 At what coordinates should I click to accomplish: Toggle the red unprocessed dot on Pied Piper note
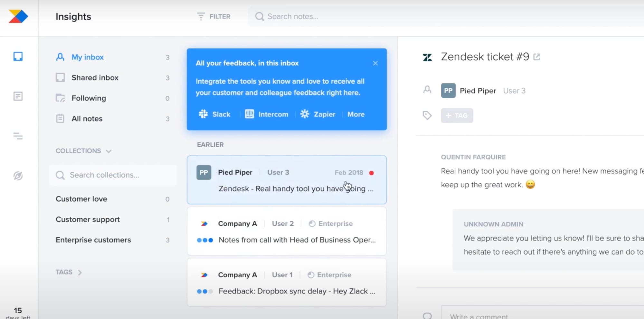click(x=371, y=173)
